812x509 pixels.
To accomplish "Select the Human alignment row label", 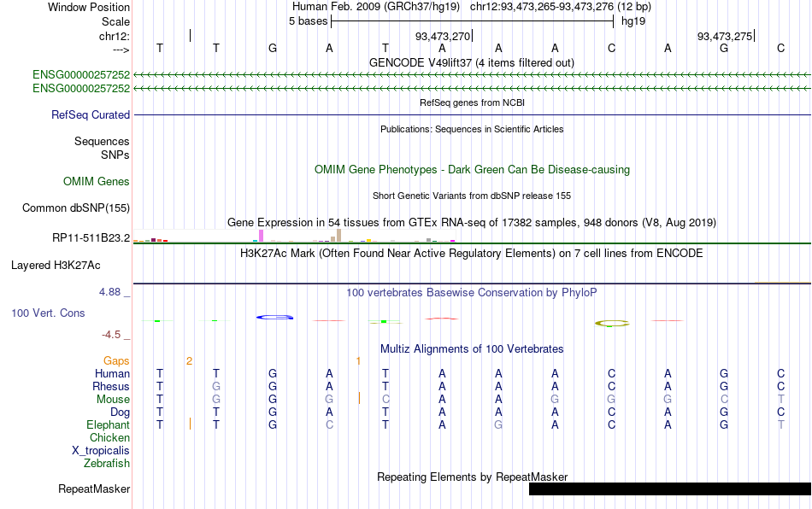I will tap(112, 373).
